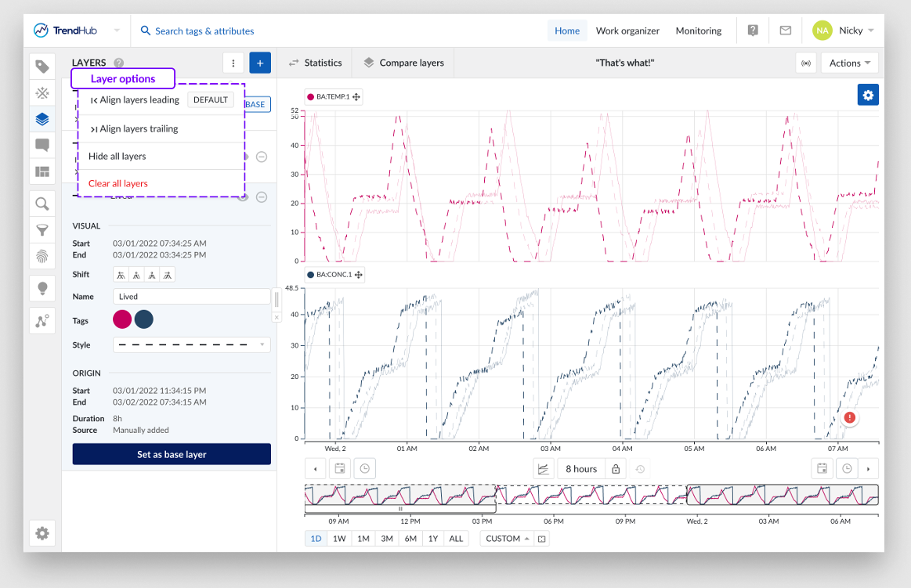Click the filter funnel icon in the sidebar

click(42, 230)
